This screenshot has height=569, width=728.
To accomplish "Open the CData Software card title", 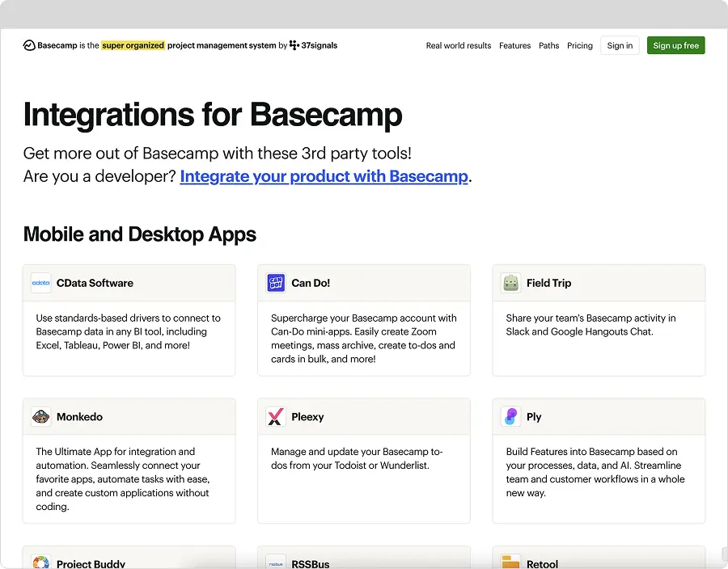I will pos(95,283).
